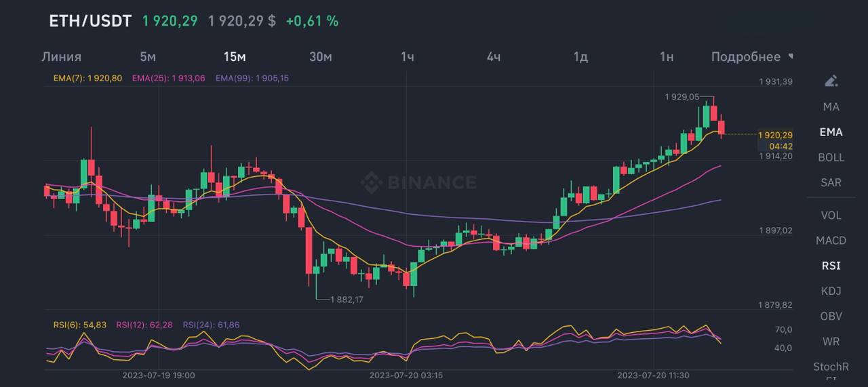868x387 pixels.
Task: Select the 30м timeframe
Action: [x=321, y=57]
